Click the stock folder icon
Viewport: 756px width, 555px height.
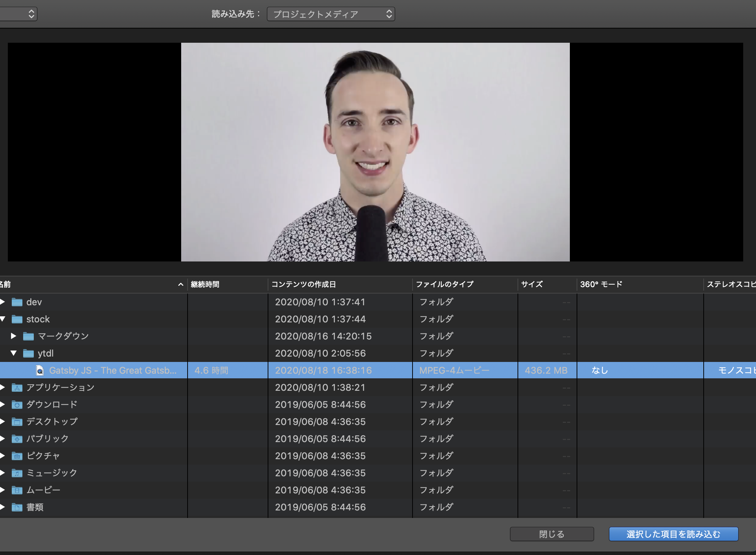(17, 319)
